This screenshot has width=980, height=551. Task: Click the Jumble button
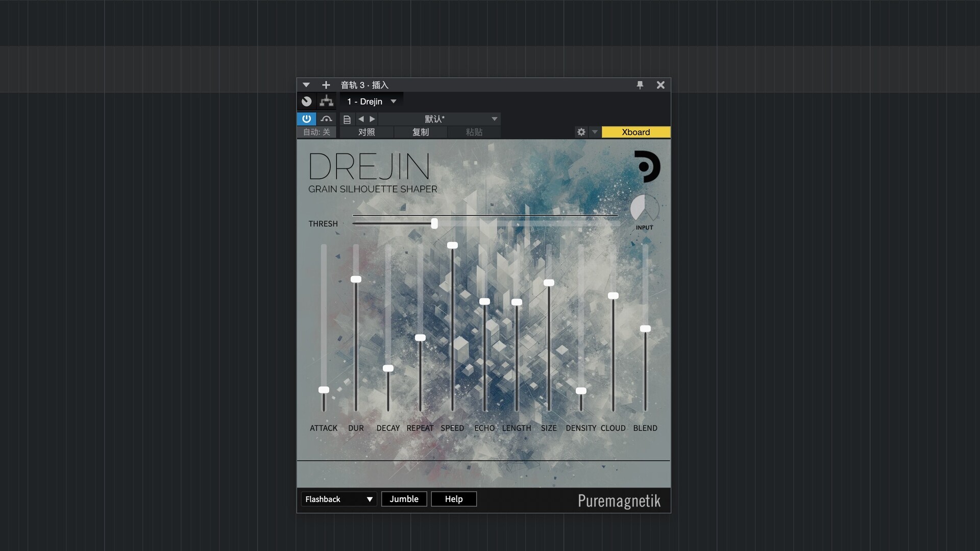[404, 499]
